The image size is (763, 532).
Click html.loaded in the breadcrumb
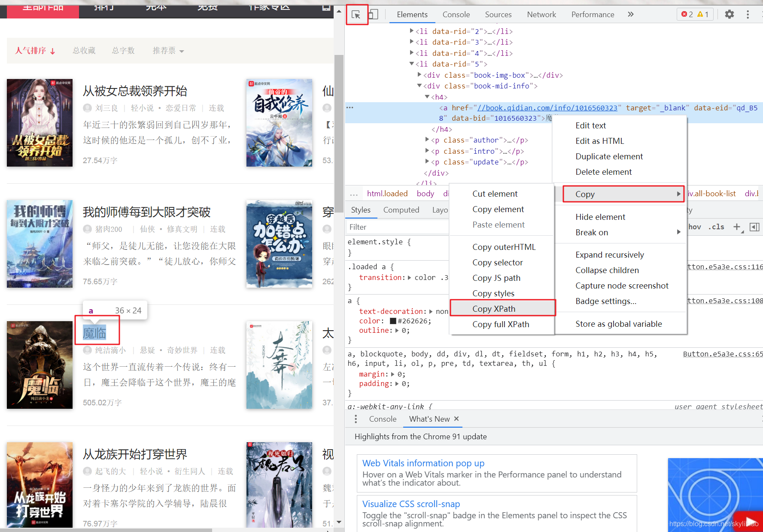(387, 194)
